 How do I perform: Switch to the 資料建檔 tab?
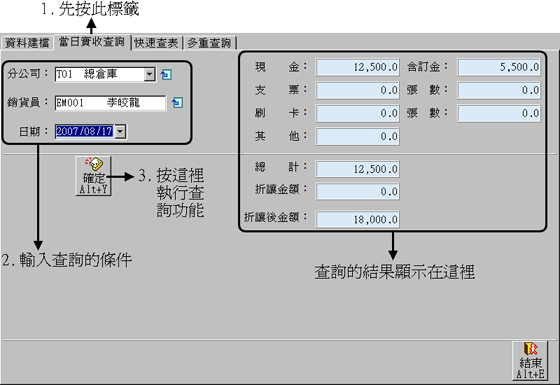tap(27, 43)
